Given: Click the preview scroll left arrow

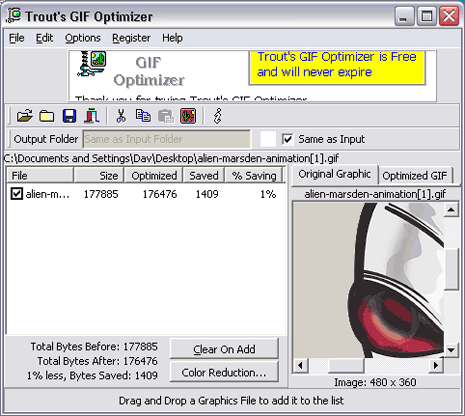Looking at the screenshot, I should (x=300, y=365).
